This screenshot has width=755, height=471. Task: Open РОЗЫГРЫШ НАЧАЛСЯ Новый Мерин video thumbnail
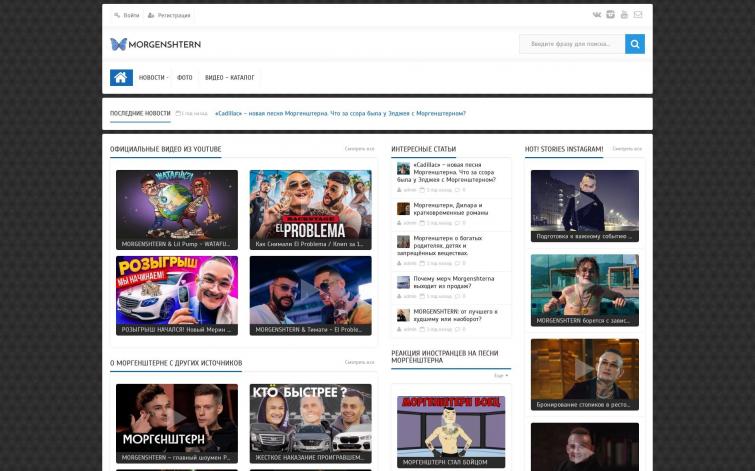coord(177,296)
